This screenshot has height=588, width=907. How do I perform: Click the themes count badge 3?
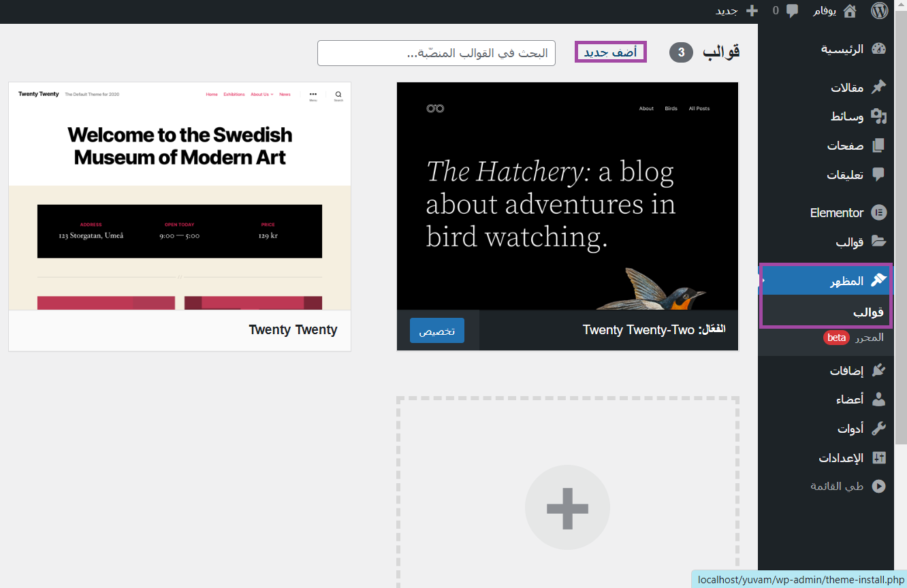click(x=682, y=52)
